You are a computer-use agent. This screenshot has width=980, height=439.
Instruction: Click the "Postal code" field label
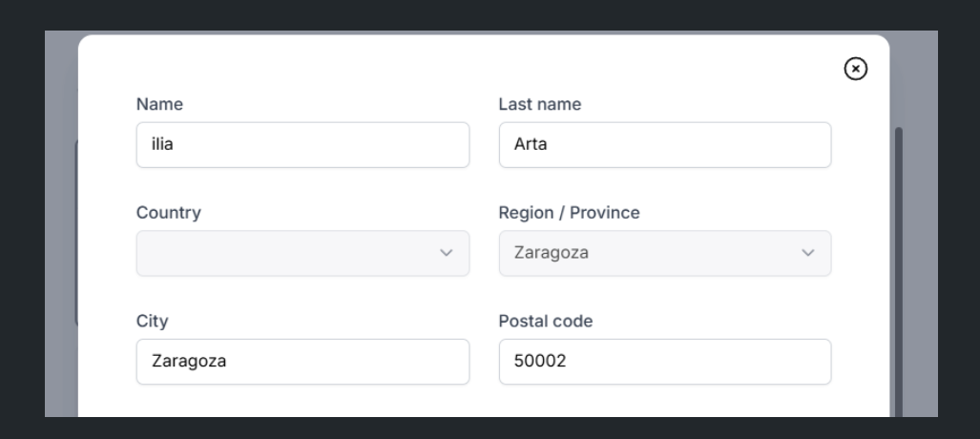tap(546, 321)
